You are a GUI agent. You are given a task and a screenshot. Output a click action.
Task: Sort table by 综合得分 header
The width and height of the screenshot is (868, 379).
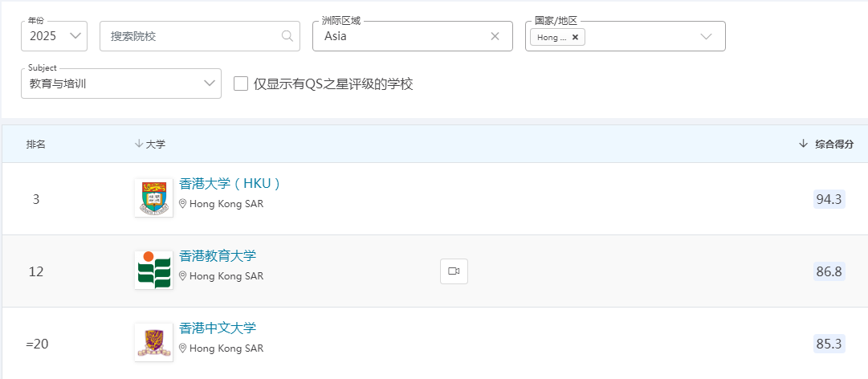[x=834, y=145]
